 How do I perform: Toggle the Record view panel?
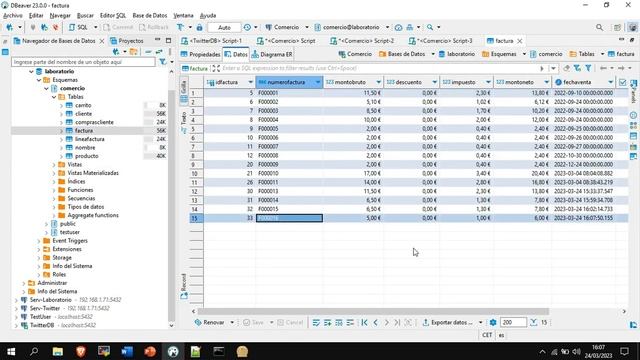[x=184, y=286]
